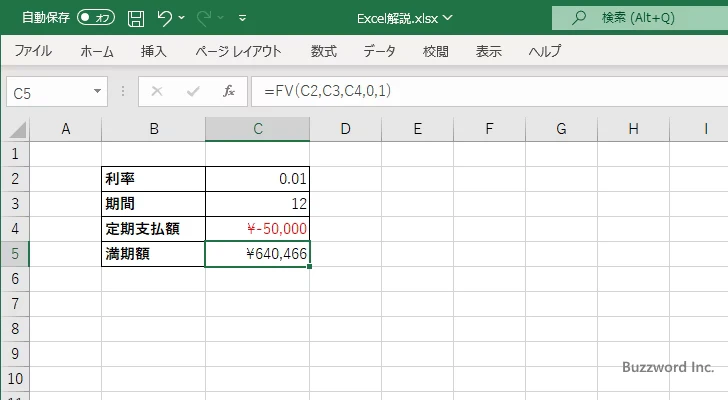
Task: Select row 7 header
Action: 15,304
